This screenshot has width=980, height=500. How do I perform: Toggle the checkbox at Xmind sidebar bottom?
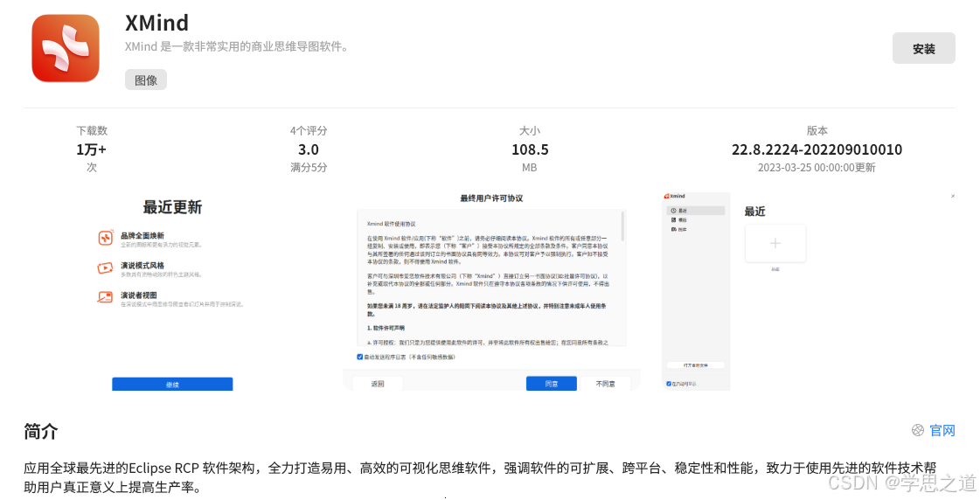(669, 384)
